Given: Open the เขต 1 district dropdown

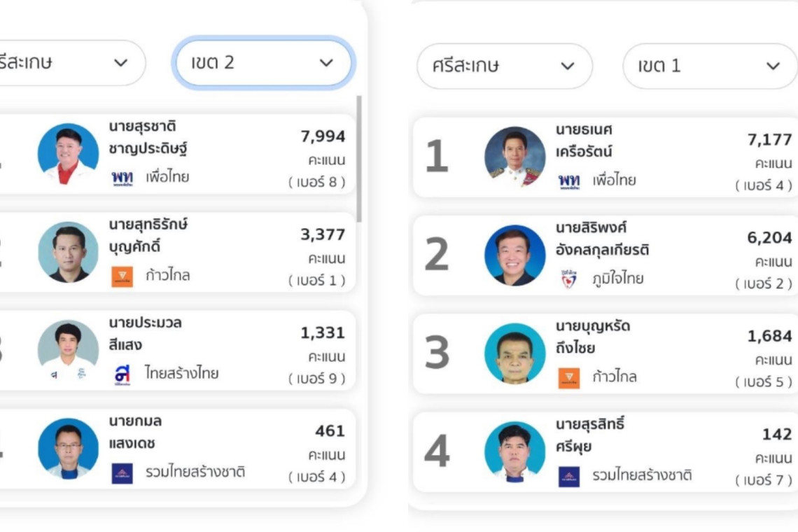Looking at the screenshot, I should pos(710,66).
